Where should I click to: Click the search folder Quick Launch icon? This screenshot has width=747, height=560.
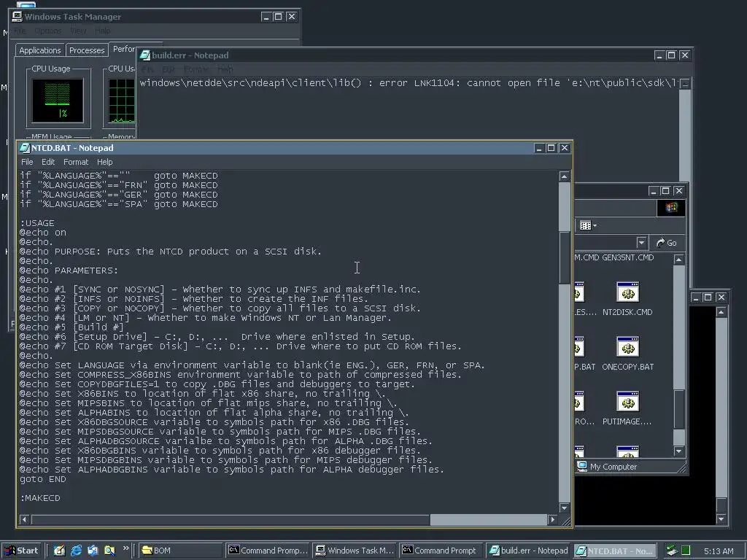(x=109, y=551)
